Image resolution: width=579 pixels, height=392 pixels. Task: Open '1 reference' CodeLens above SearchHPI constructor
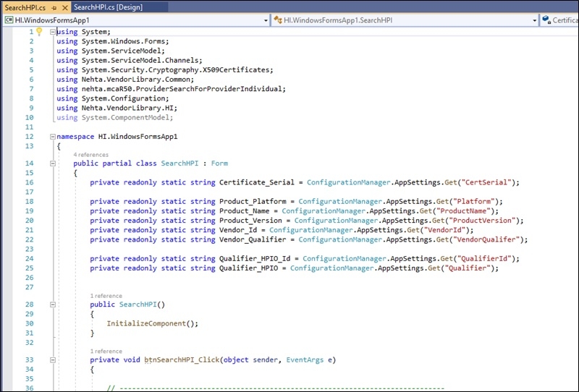click(106, 296)
